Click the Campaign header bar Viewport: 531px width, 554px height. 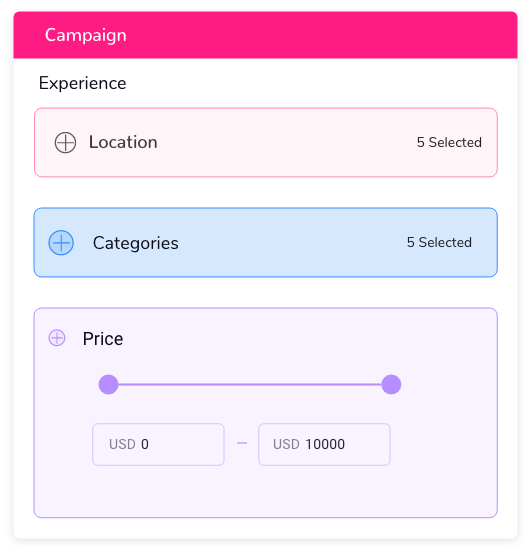point(266,35)
